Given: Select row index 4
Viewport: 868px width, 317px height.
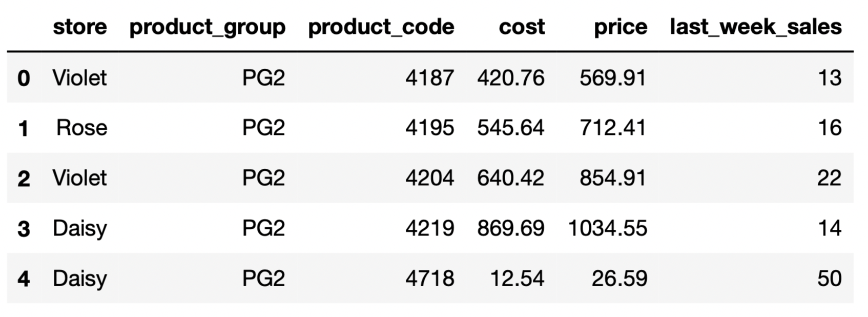Looking at the screenshot, I should coord(24,279).
